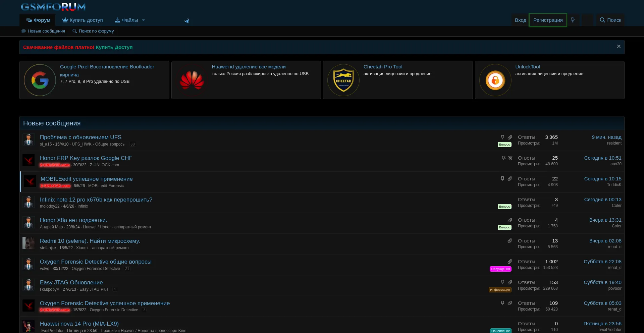The image size is (644, 333).
Task: Open thread Infinix note 12 pro x676b
Action: pos(96,200)
